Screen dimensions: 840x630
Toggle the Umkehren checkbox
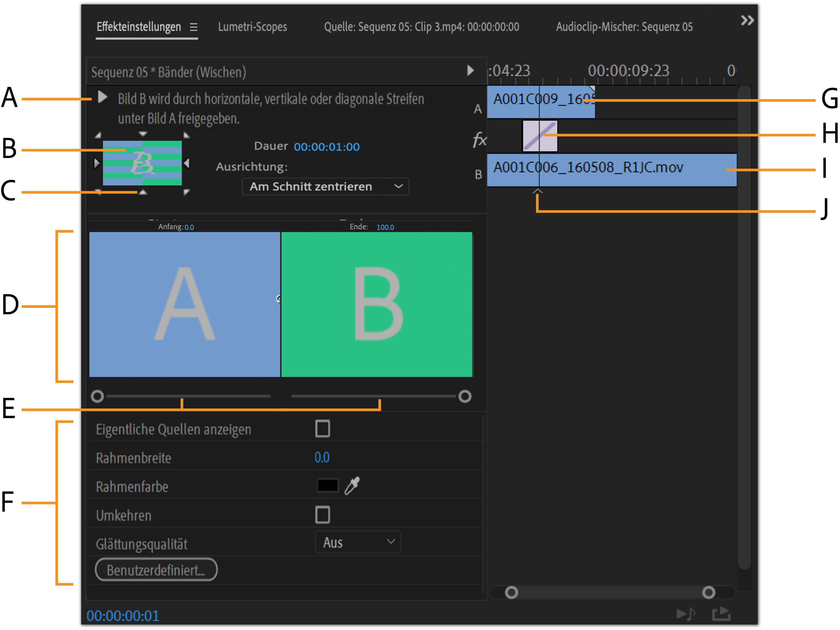pyautogui.click(x=322, y=515)
